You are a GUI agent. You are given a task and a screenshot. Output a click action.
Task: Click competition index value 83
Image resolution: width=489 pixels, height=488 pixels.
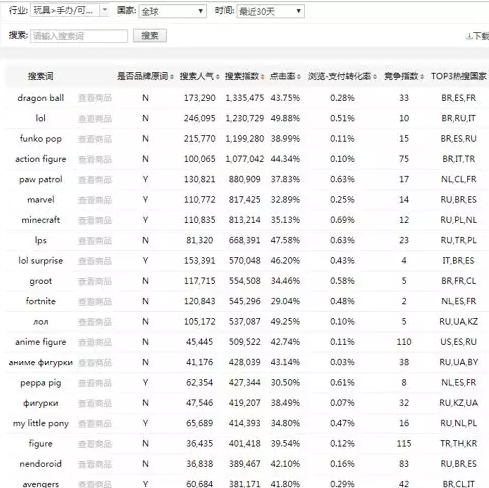coord(404,464)
